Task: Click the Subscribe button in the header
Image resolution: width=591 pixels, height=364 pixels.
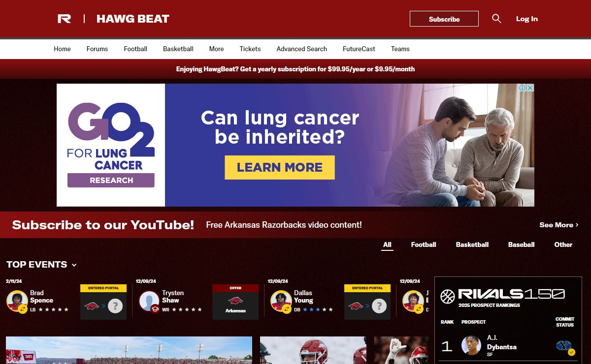Action: 444,19
